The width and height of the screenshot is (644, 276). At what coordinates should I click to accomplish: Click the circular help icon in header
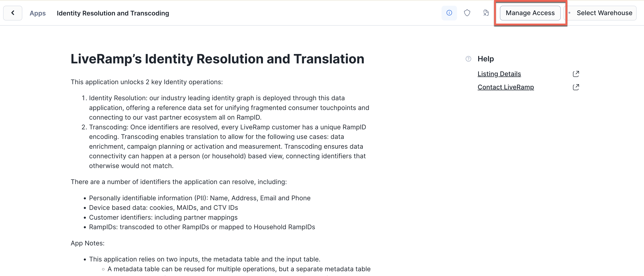coord(449,13)
